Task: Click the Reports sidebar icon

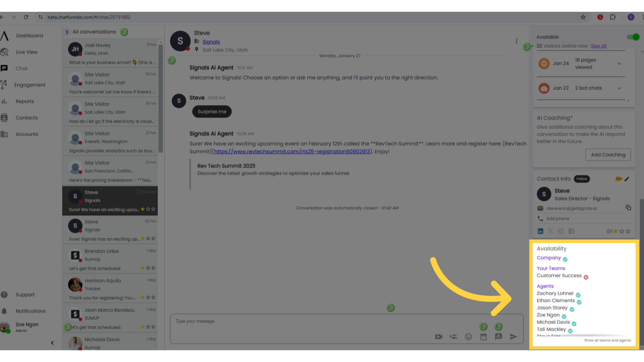Action: coord(4,101)
